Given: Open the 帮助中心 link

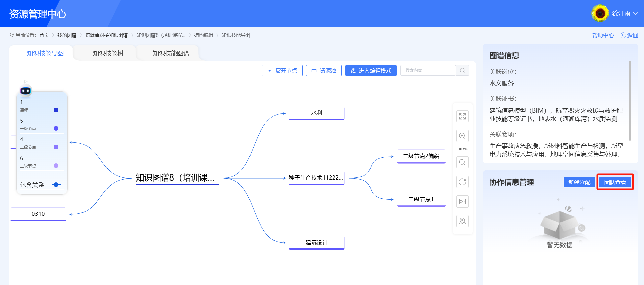Looking at the screenshot, I should [x=603, y=35].
